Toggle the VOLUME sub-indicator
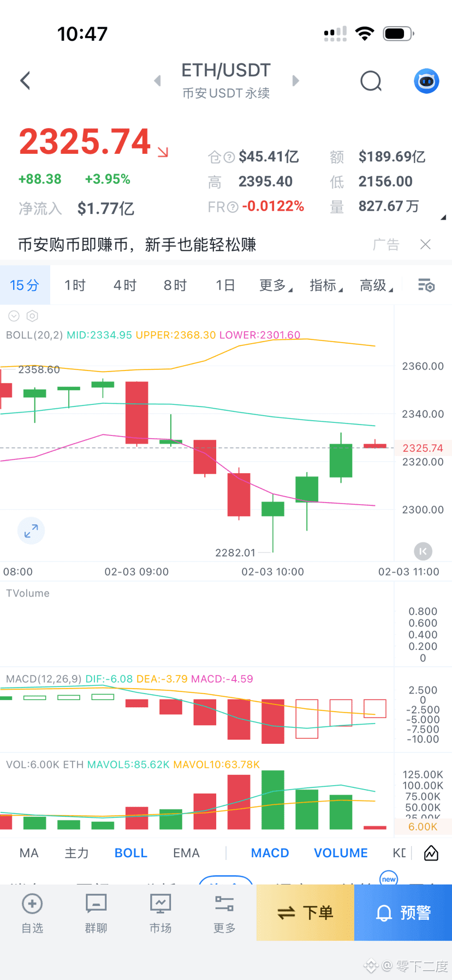 (x=341, y=853)
